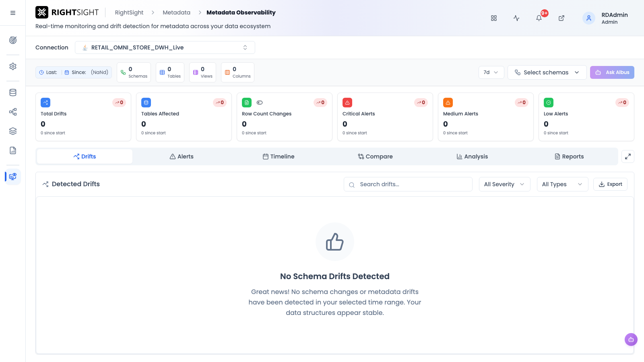Click the Metadata Observability breadcrumb title

click(x=241, y=12)
